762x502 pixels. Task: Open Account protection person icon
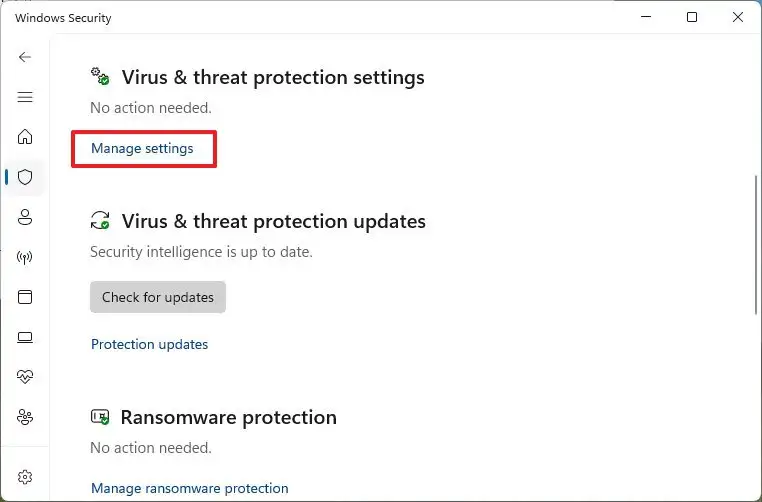tap(25, 217)
